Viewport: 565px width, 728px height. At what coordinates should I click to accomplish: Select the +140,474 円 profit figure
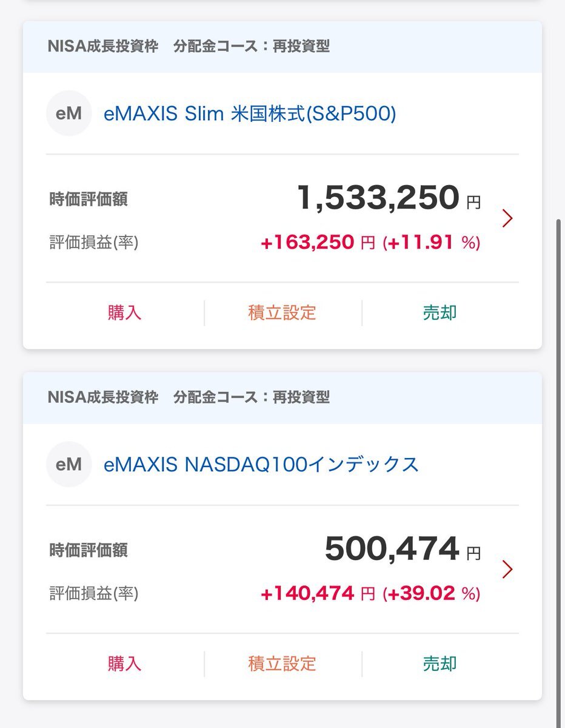point(318,593)
